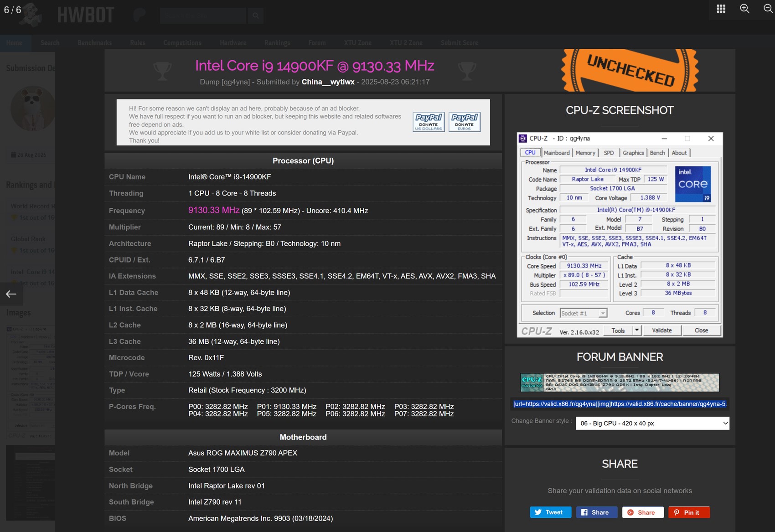The image size is (775, 532).
Task: Switch to the Bench tab in CPU-Z
Action: (657, 153)
